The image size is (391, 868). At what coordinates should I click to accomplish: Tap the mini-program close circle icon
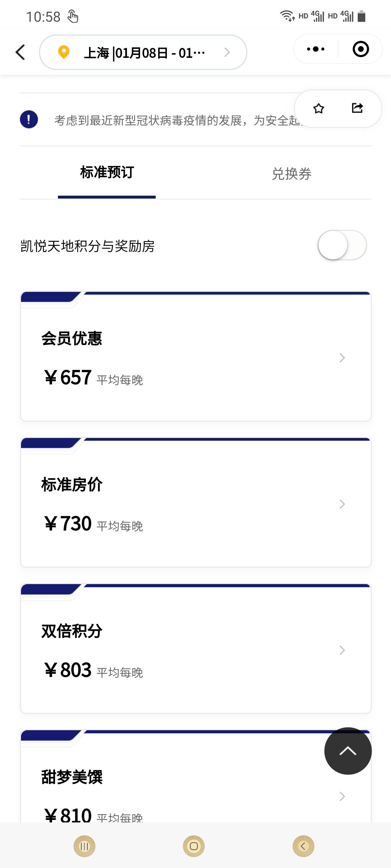click(361, 49)
